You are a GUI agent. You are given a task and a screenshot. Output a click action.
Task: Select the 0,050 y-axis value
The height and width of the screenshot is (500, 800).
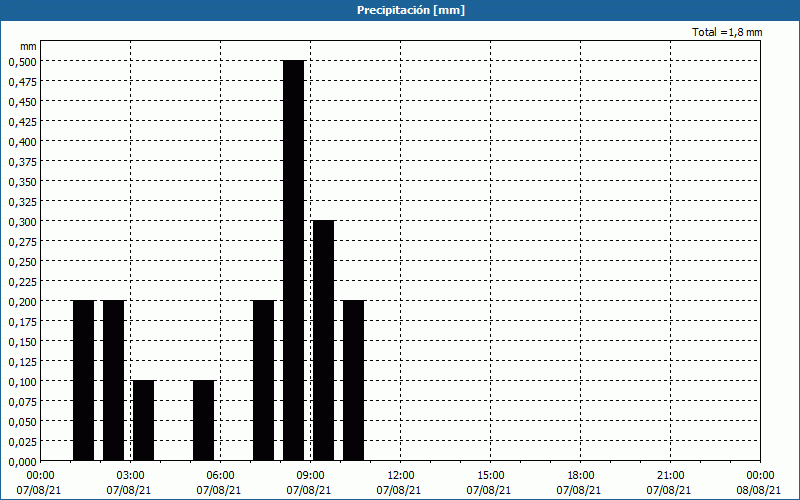click(x=22, y=421)
